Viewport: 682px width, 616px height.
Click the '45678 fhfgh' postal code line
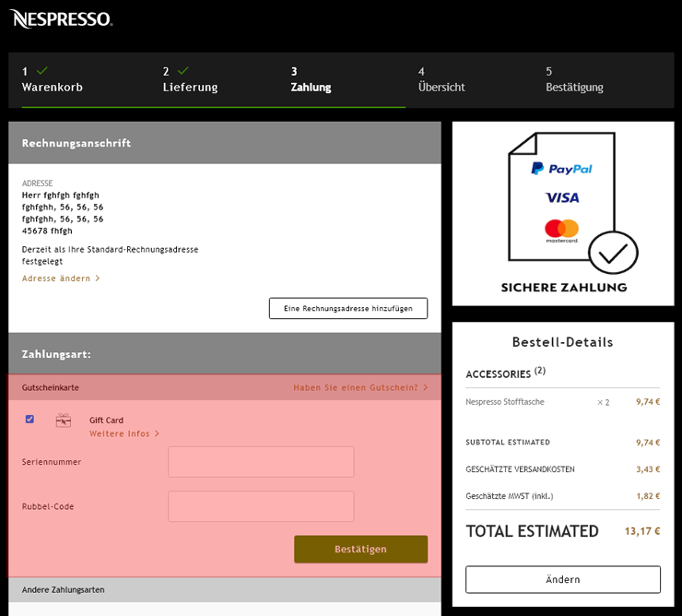pyautogui.click(x=47, y=231)
